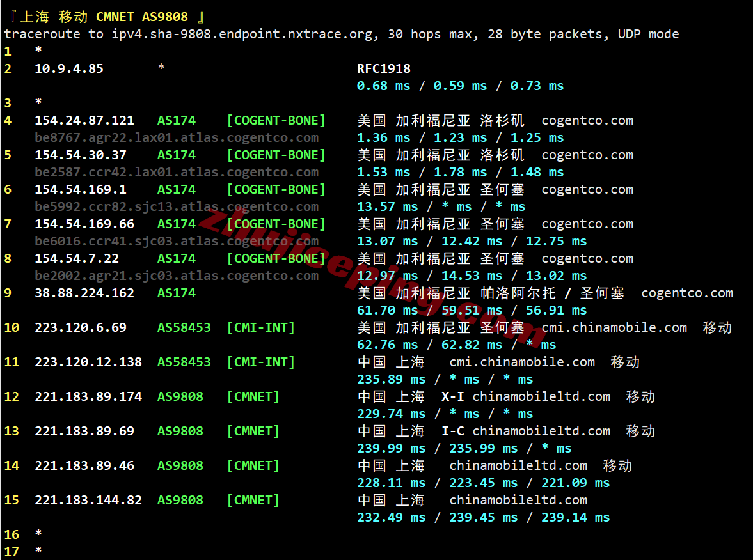Screen dimensions: 753x560
Task: Click latency '13.57 ms / * ms / * ms'
Action: (441, 207)
